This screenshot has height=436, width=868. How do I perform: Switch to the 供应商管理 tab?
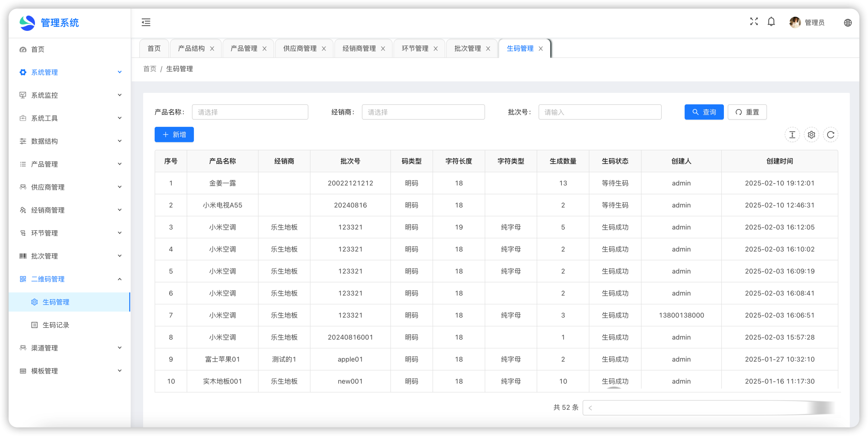pos(300,49)
